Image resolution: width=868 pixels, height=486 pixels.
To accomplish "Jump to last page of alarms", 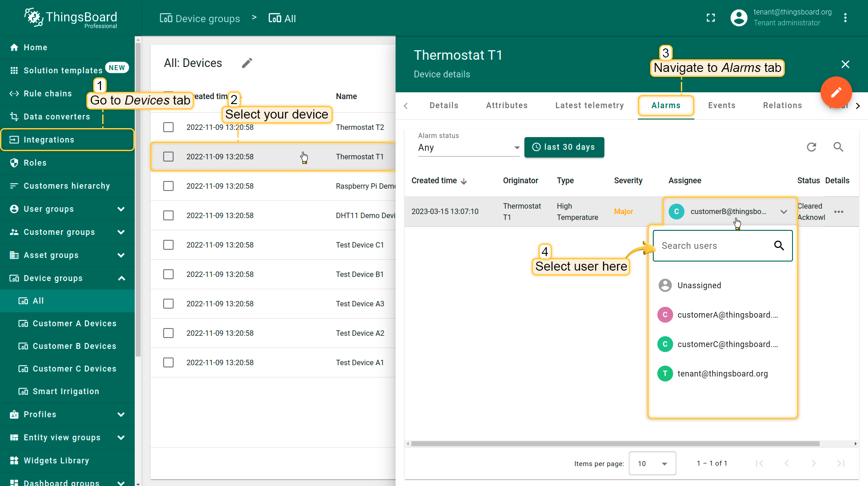I will 841,463.
